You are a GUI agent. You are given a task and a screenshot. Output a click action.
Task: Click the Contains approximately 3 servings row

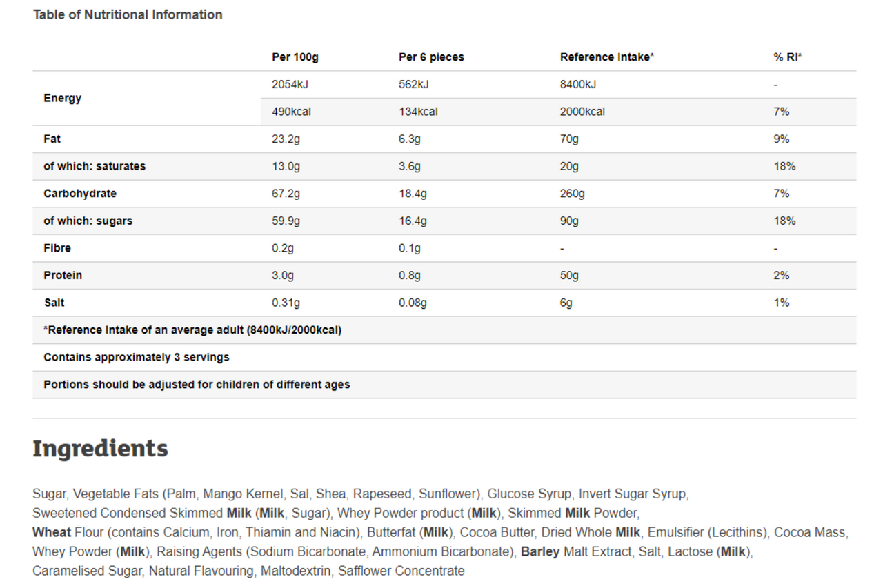(x=444, y=357)
